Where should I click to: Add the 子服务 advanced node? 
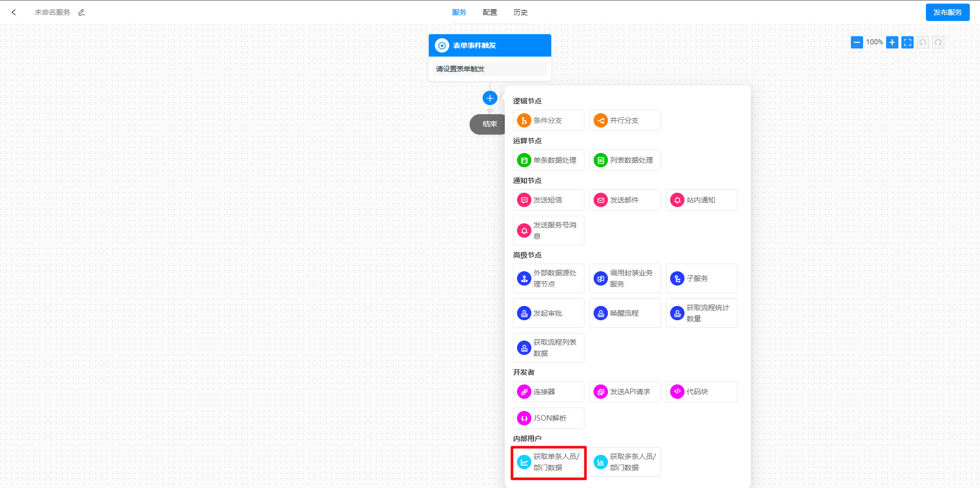701,278
